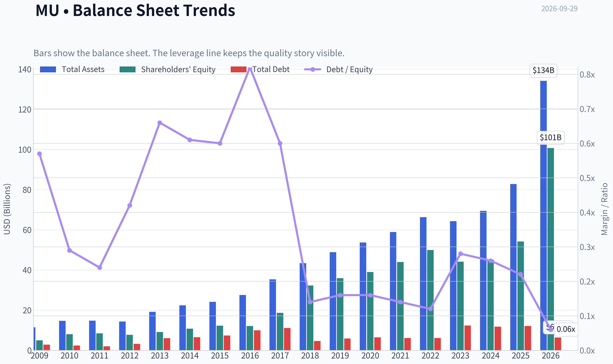Select the 2017 Total Debt bar
The image size is (613, 364).
[x=287, y=339]
